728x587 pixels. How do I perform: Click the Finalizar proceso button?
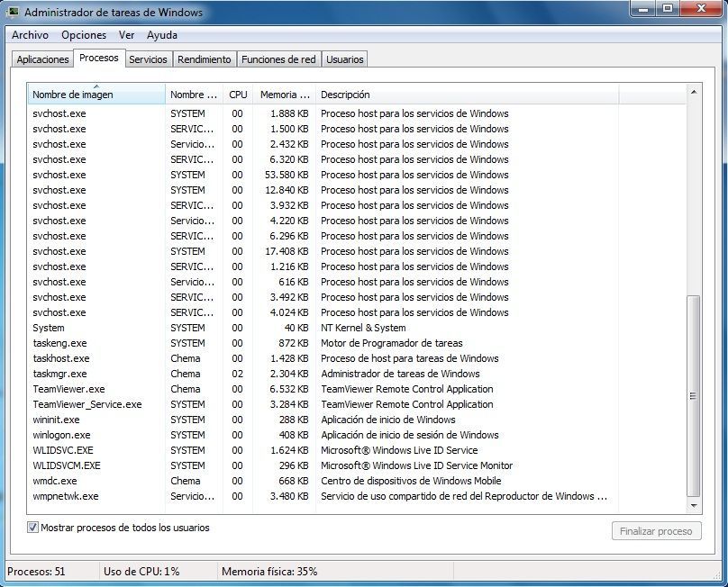(x=656, y=531)
